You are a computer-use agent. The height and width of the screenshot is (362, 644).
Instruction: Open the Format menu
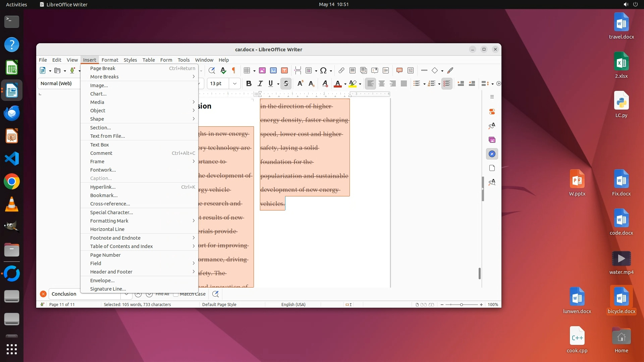(x=110, y=60)
